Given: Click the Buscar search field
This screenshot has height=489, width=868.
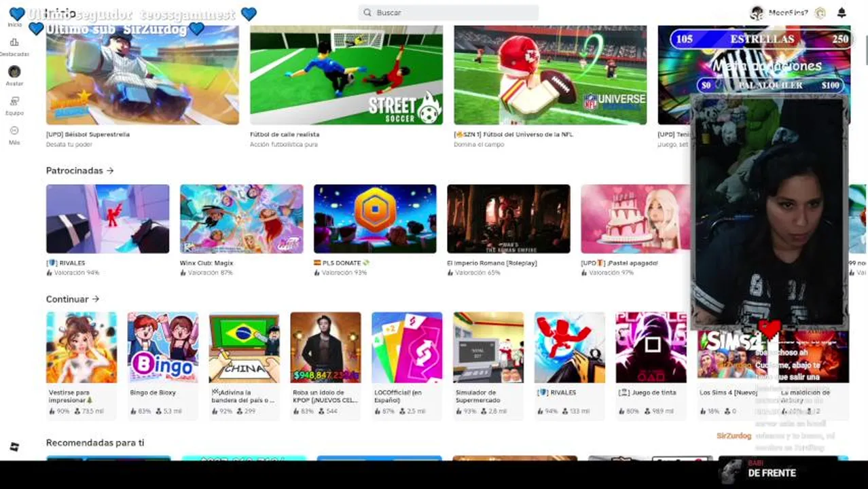Looking at the screenshot, I should [x=448, y=12].
